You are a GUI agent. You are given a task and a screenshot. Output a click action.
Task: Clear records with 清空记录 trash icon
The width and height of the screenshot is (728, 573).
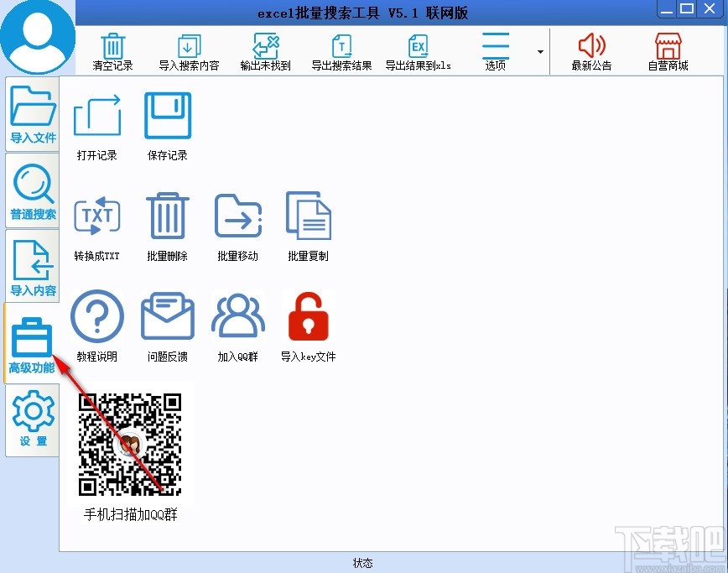tap(113, 51)
